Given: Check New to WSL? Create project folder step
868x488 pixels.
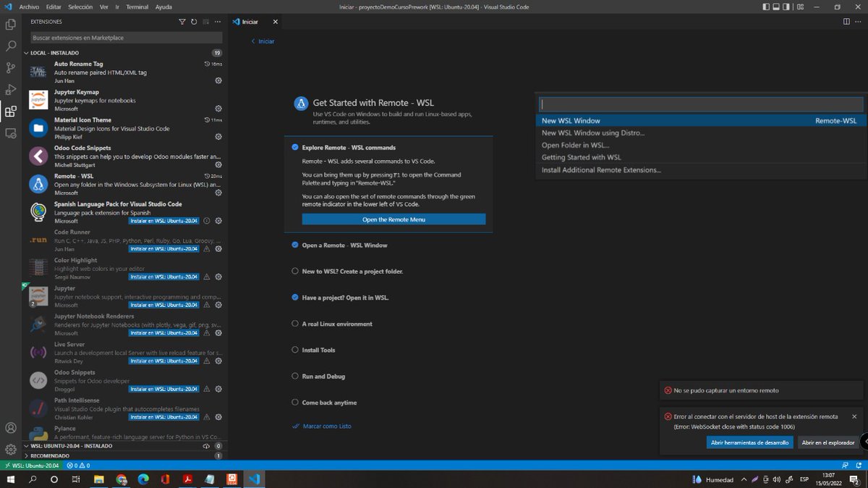Looking at the screenshot, I should (x=295, y=271).
